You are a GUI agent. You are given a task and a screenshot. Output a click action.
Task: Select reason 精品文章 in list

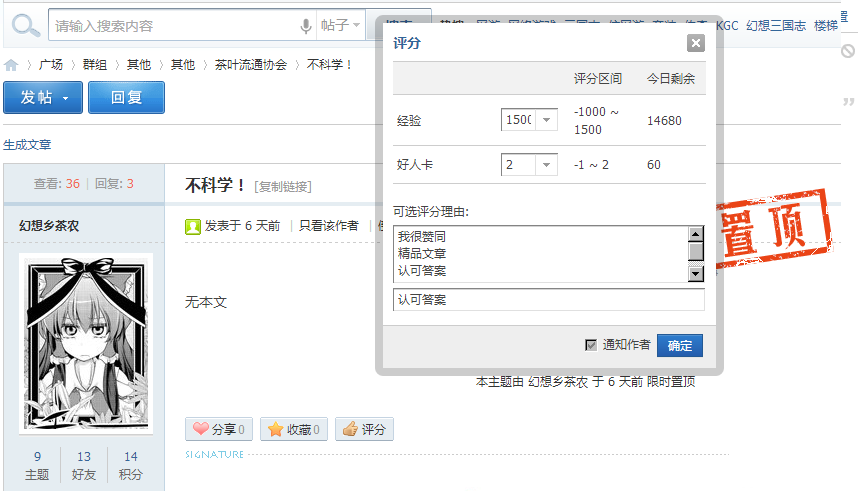pos(422,253)
